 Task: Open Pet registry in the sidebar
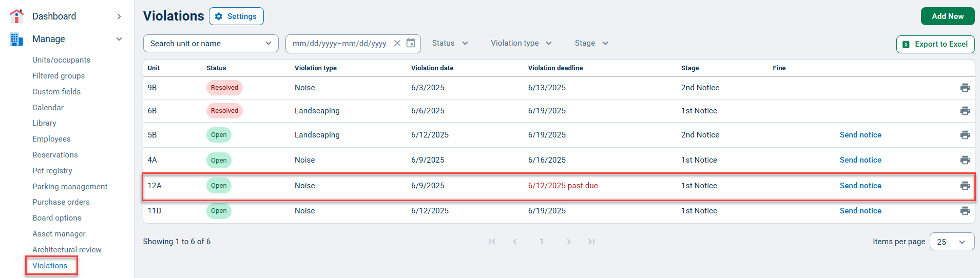click(52, 171)
